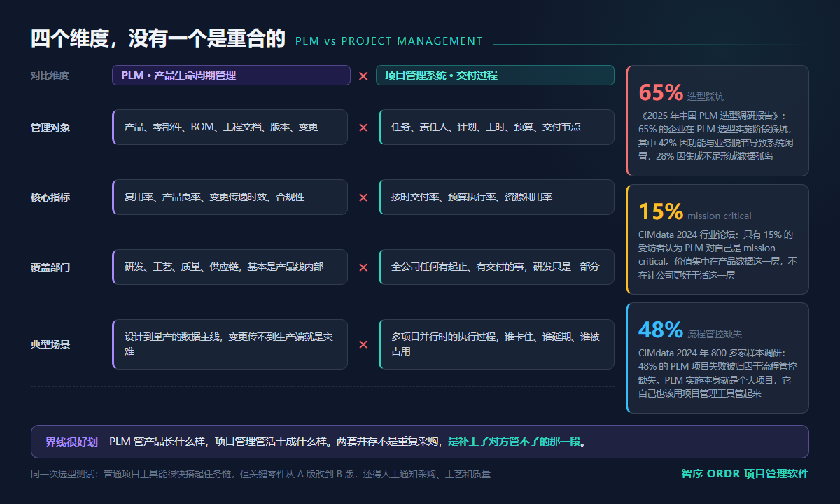Click the footer note starting '同一次选型测试'
This screenshot has height=504, width=840.
coord(261,475)
